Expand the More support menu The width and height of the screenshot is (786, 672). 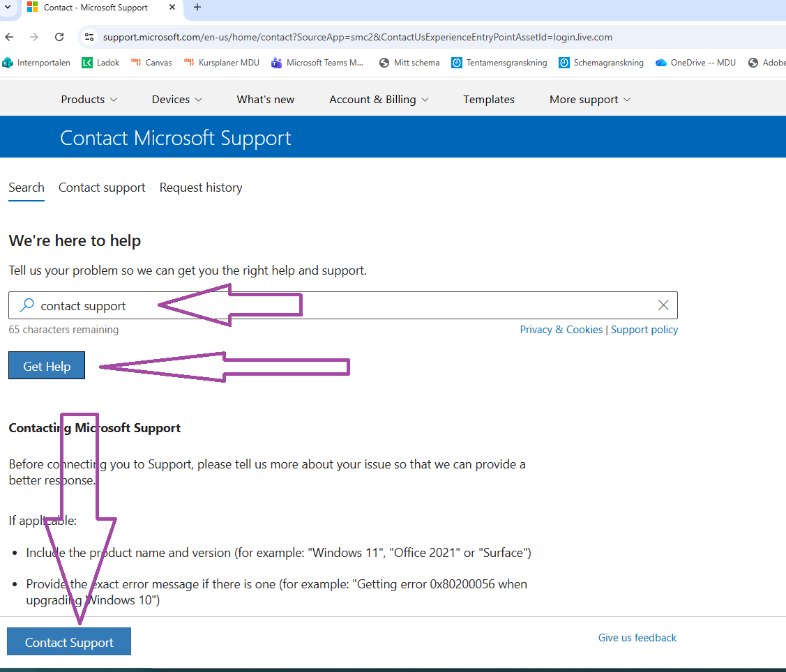[590, 100]
